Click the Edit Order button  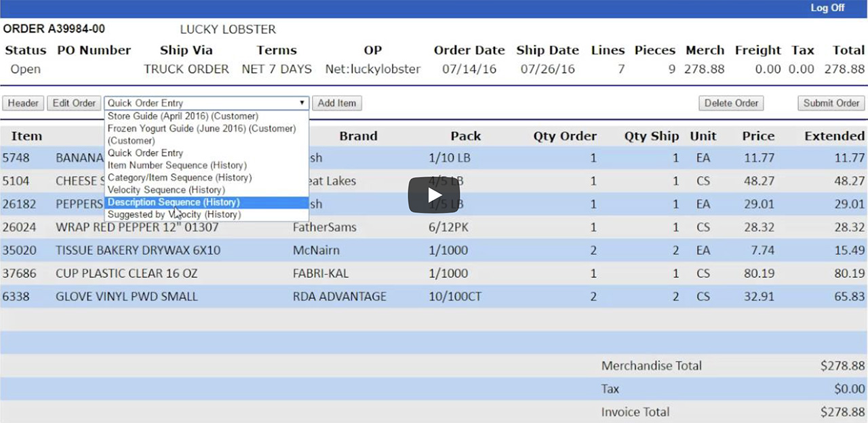pyautogui.click(x=74, y=103)
